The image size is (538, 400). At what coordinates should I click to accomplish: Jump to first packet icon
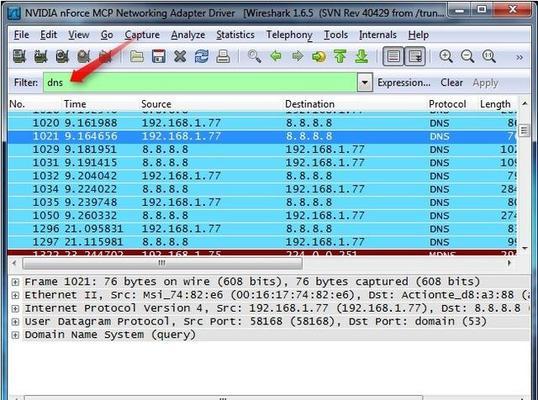[x=340, y=56]
